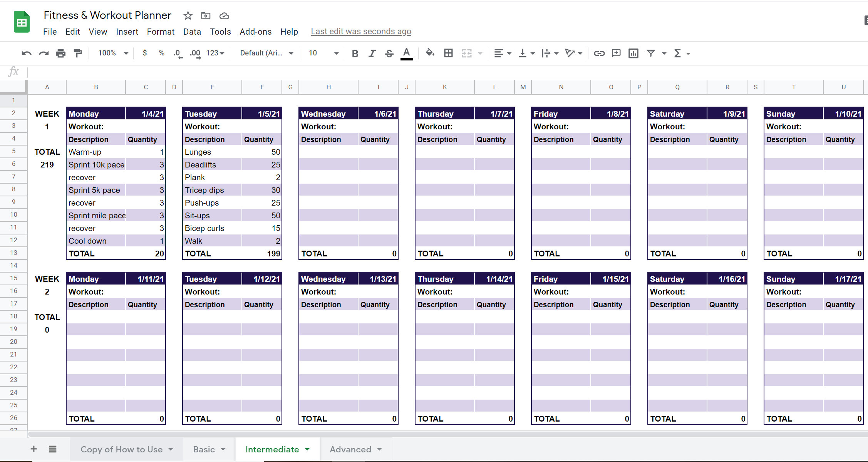Toggle bold formatting
Viewport: 868px width, 462px height.
pyautogui.click(x=355, y=53)
